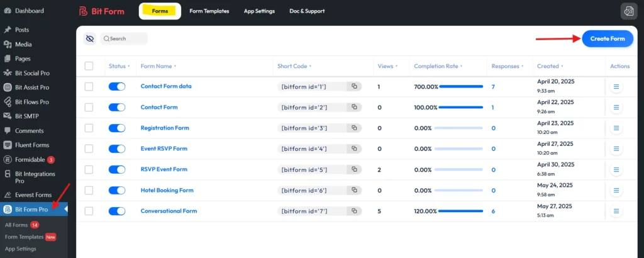
Task: Copy shortcode for Contact Form data
Action: [355, 87]
